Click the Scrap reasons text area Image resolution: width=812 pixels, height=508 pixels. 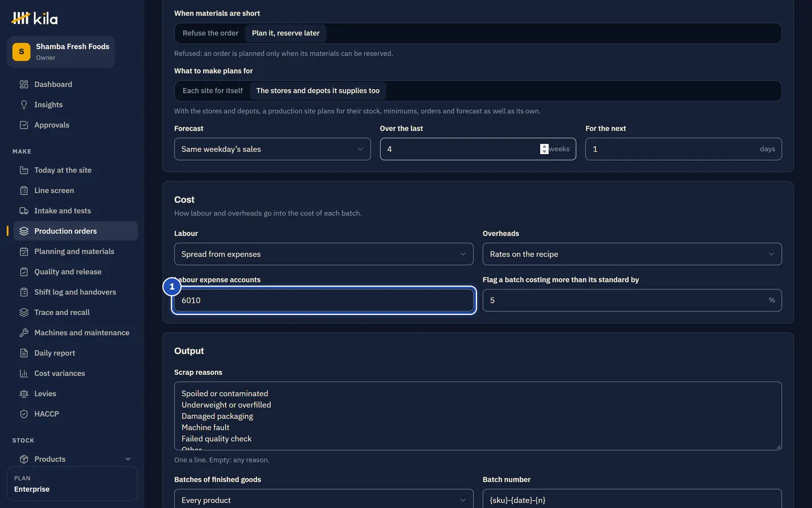click(x=478, y=416)
